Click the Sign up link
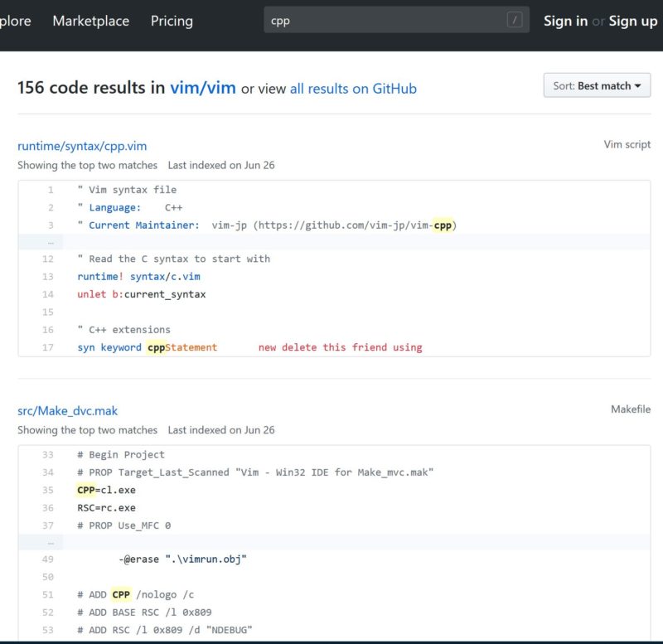 point(633,21)
